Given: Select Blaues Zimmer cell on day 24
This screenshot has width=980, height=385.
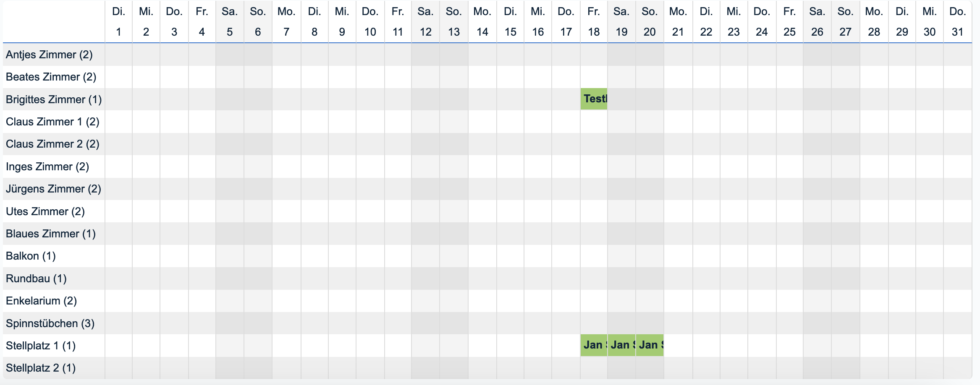Looking at the screenshot, I should click(762, 234).
